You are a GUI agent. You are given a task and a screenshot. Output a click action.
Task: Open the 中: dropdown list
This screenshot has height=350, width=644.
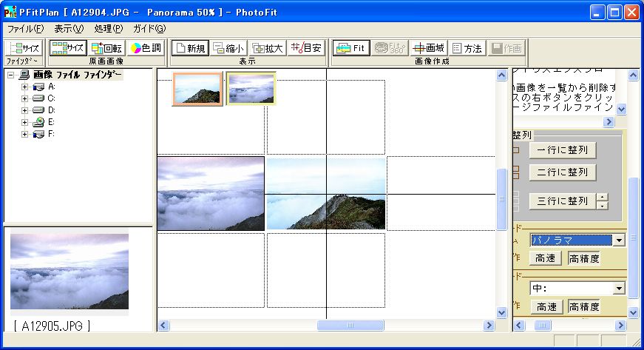pyautogui.click(x=618, y=289)
